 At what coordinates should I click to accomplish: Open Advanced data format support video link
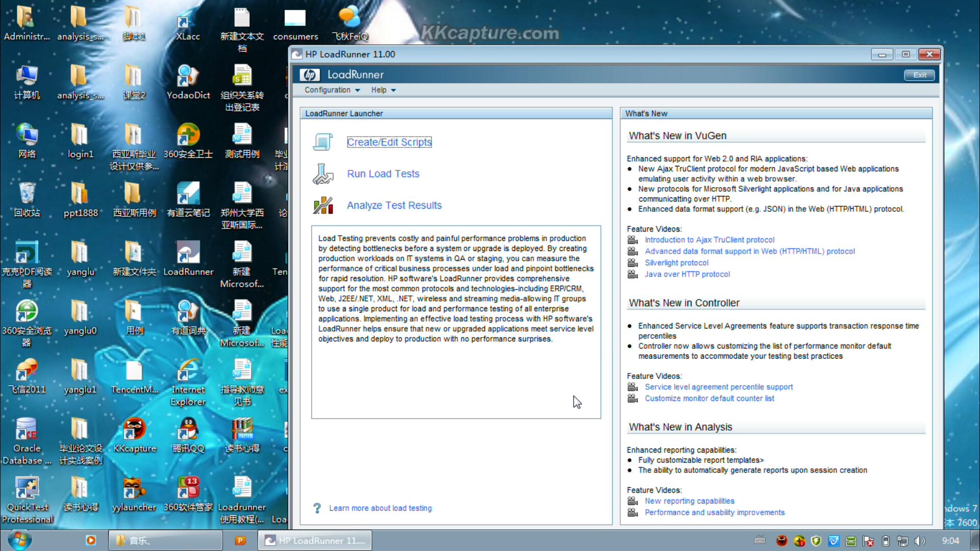(750, 251)
